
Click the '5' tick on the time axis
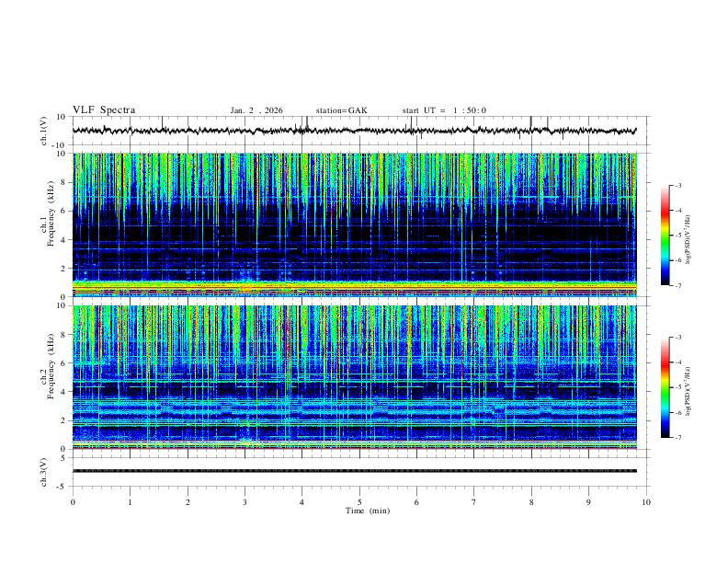point(359,502)
